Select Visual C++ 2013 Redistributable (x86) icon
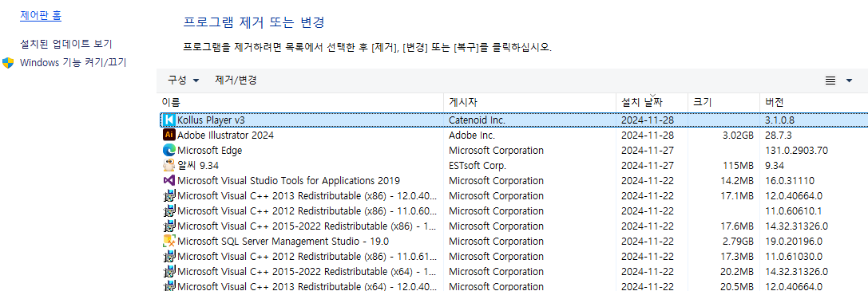Image resolution: width=868 pixels, height=291 pixels. [x=169, y=195]
